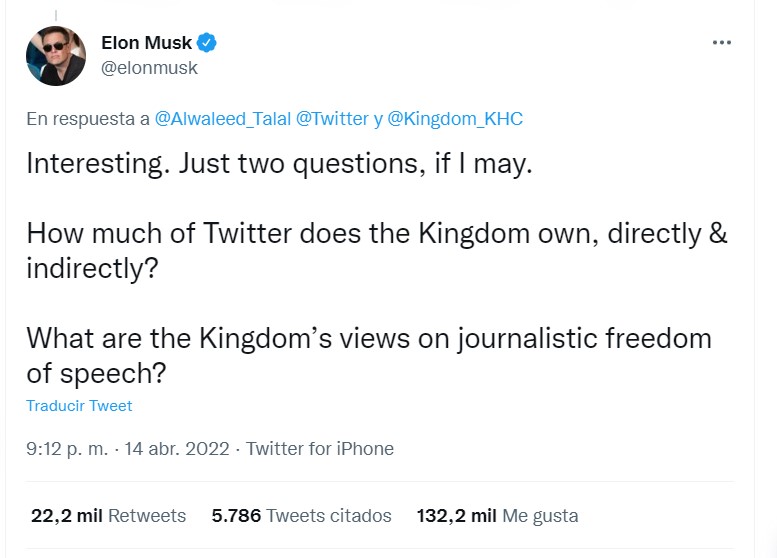Click the @Twitter mention in reply line

332,119
